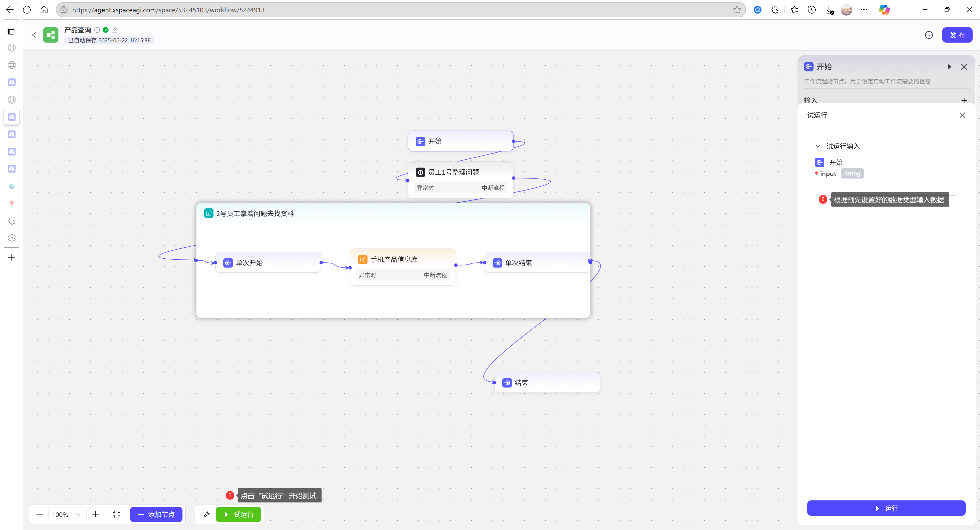Click the info icon beside workflow title
The height and width of the screenshot is (530, 980).
click(97, 30)
